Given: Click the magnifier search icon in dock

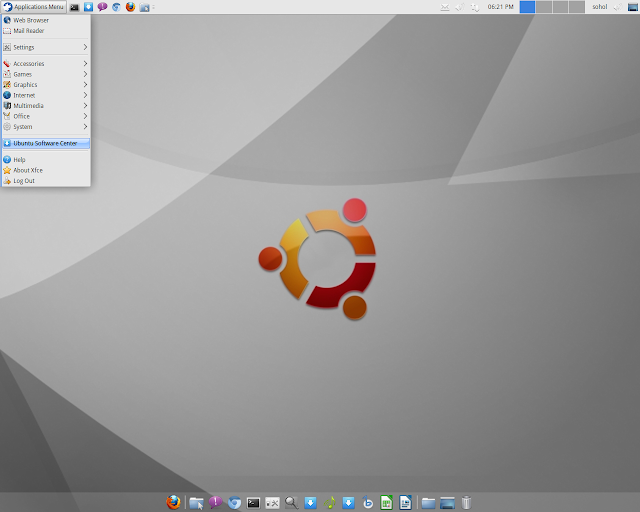Looking at the screenshot, I should [291, 503].
